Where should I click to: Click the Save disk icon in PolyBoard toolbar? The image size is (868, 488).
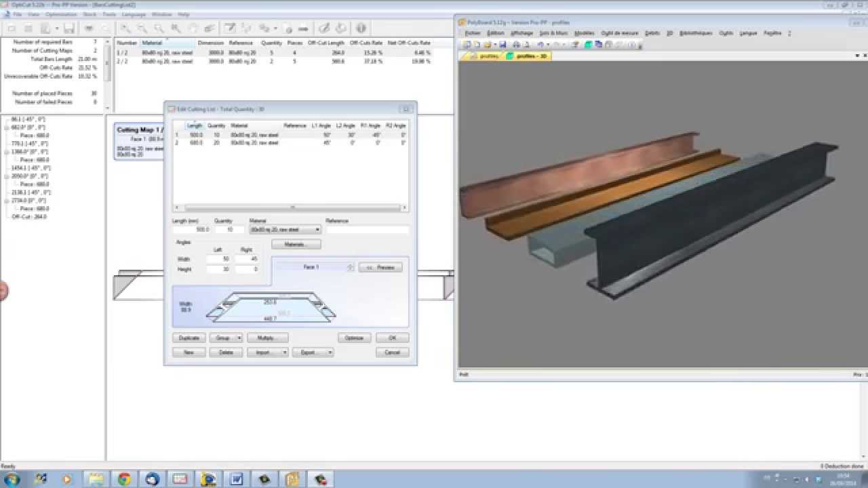[503, 45]
